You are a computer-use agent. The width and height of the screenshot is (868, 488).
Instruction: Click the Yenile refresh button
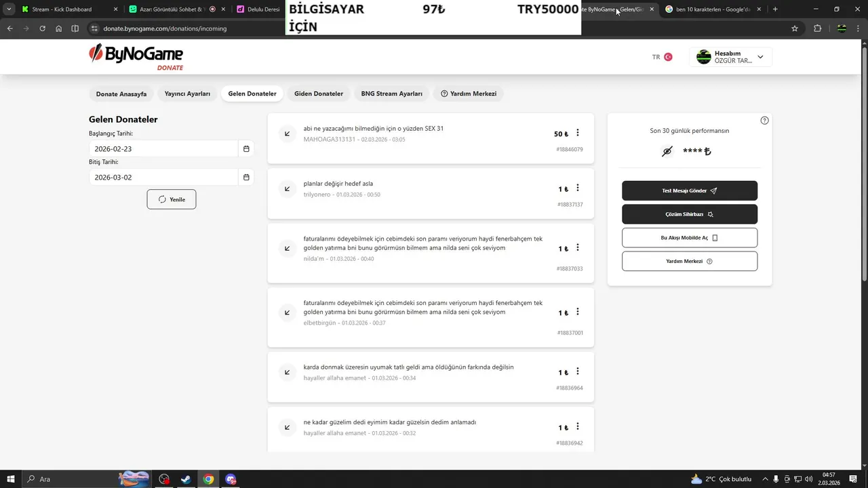pos(172,199)
